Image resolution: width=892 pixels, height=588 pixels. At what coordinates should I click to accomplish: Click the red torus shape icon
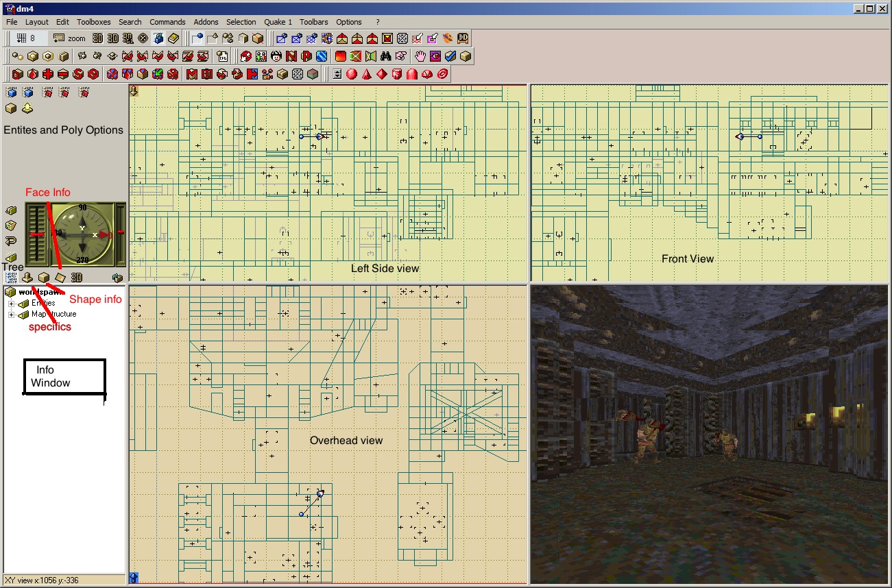point(442,74)
